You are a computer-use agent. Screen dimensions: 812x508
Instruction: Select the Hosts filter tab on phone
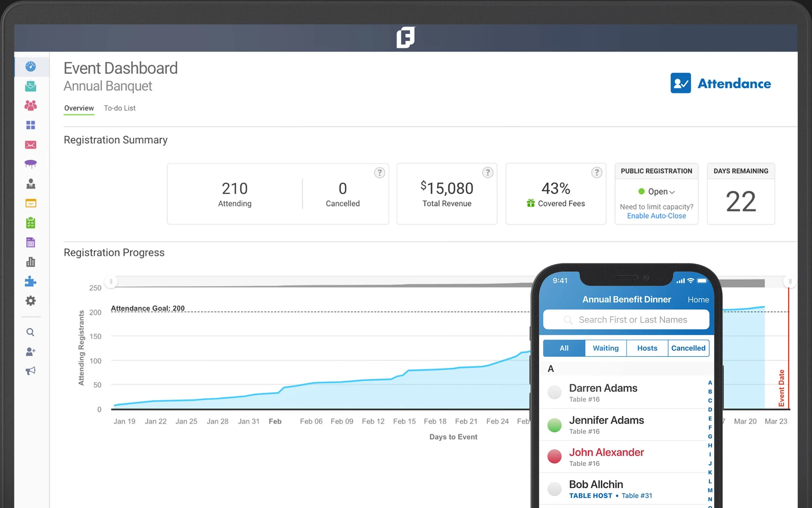point(647,348)
